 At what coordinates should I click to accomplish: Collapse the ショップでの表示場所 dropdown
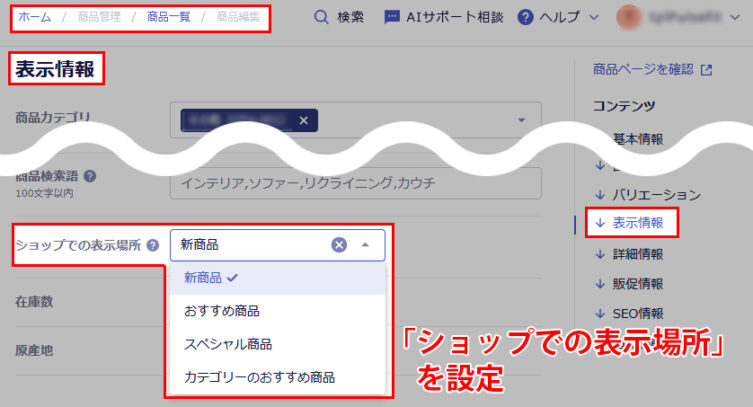click(365, 244)
